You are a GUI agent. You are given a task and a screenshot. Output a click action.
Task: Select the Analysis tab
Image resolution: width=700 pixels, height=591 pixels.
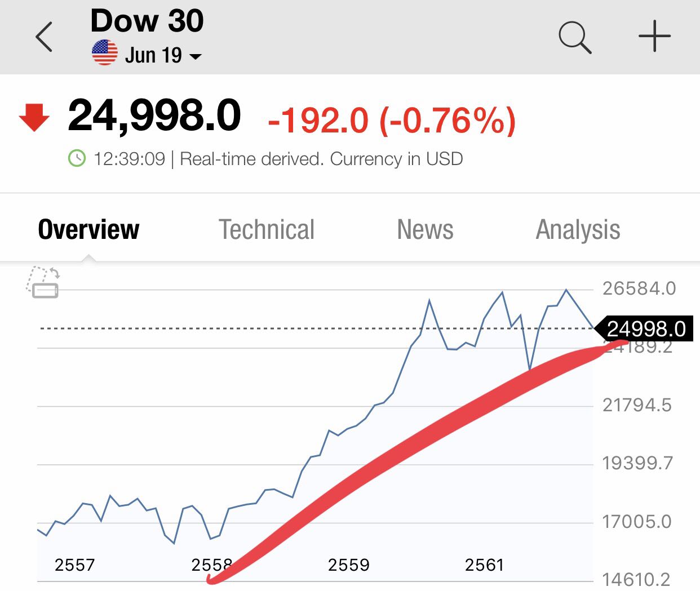tap(578, 230)
